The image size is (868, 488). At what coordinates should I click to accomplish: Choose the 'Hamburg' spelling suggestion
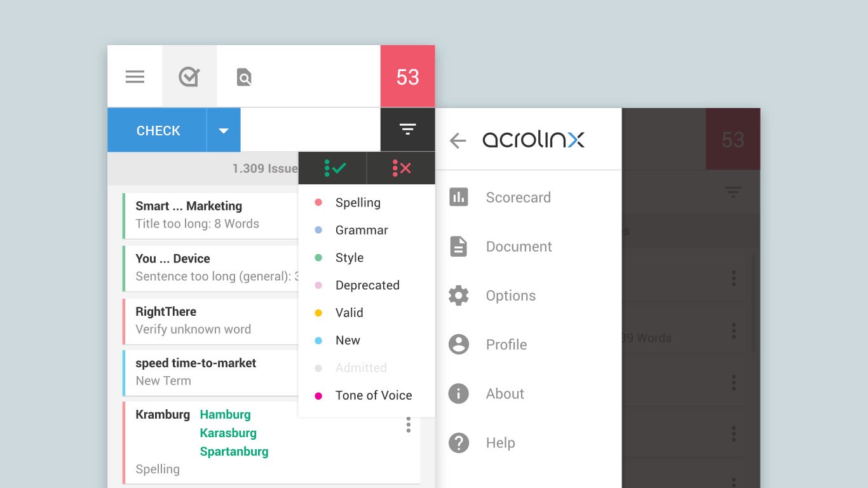pos(225,414)
